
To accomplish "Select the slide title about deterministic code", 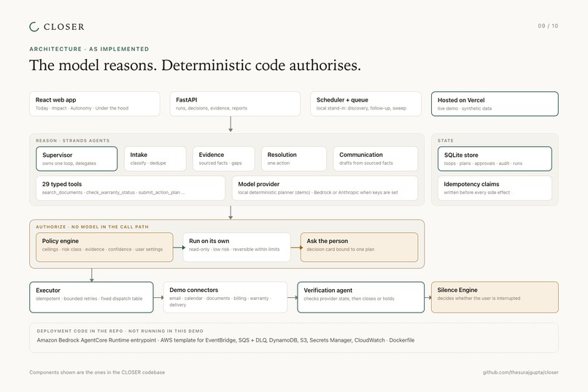I will click(195, 65).
